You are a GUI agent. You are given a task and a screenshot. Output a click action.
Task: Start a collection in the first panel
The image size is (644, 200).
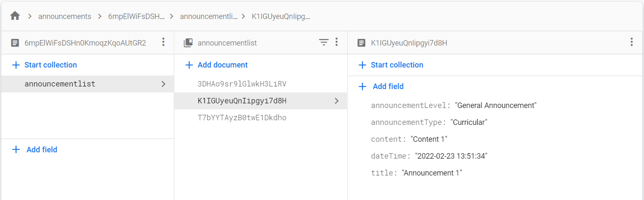(44, 65)
